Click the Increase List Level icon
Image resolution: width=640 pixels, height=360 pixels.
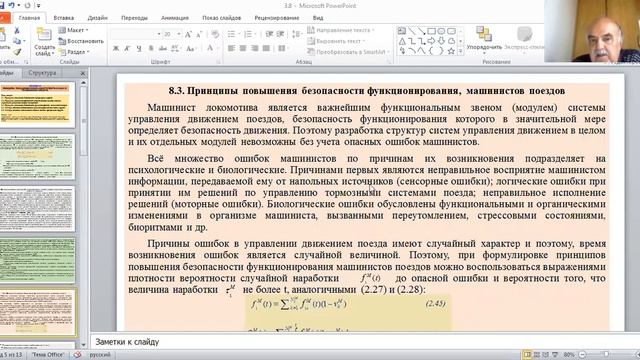coord(280,34)
